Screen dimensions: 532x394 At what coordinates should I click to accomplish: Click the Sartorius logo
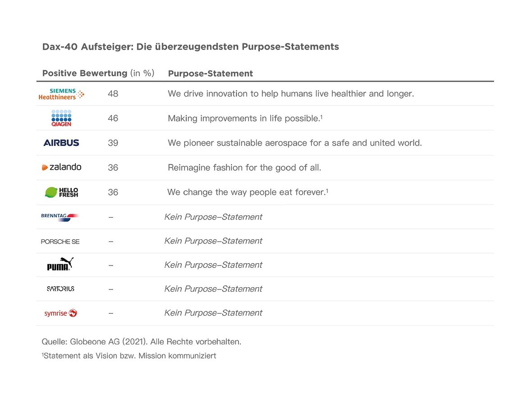point(60,289)
